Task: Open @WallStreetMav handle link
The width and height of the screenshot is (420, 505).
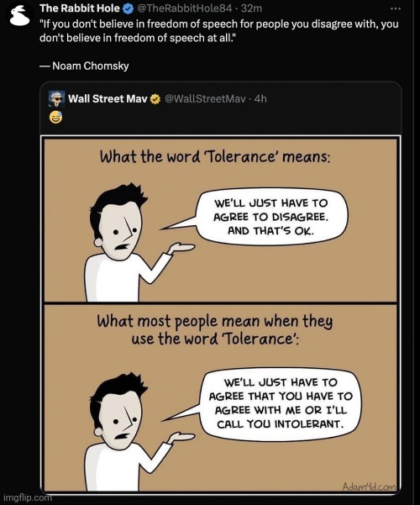Action: click(205, 98)
